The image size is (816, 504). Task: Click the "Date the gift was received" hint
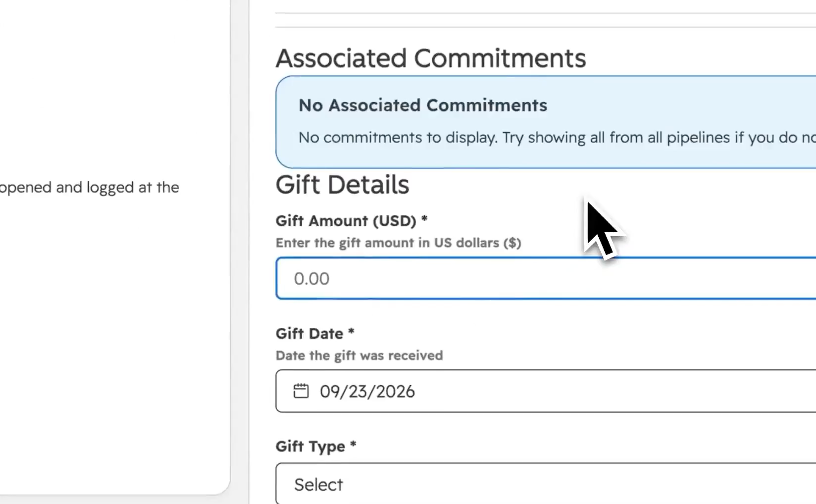[x=359, y=355]
